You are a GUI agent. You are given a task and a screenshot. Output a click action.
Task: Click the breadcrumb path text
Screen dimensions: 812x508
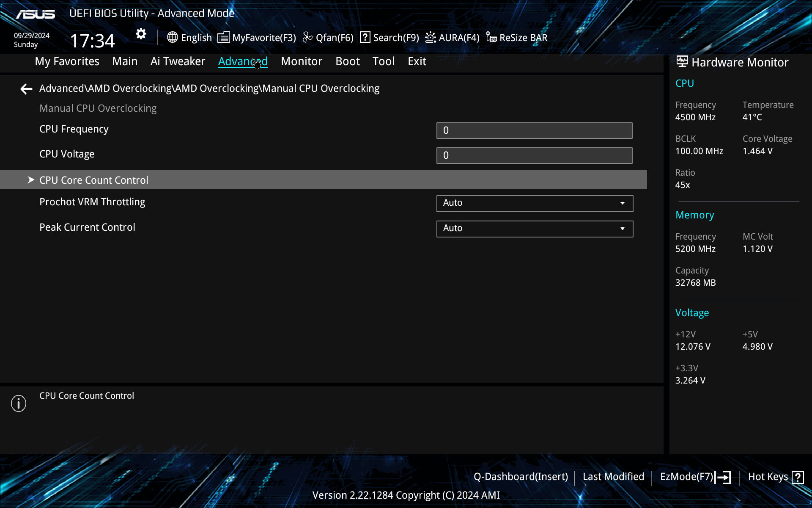(209, 88)
